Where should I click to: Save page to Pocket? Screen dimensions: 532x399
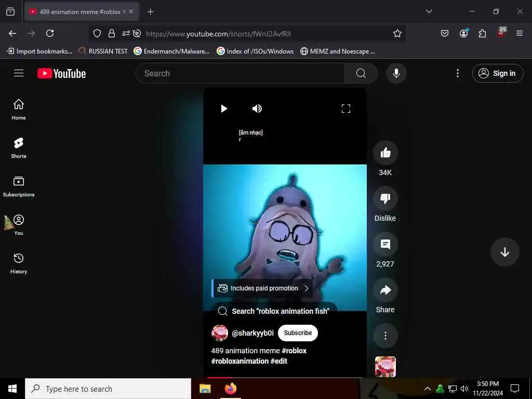click(x=445, y=33)
